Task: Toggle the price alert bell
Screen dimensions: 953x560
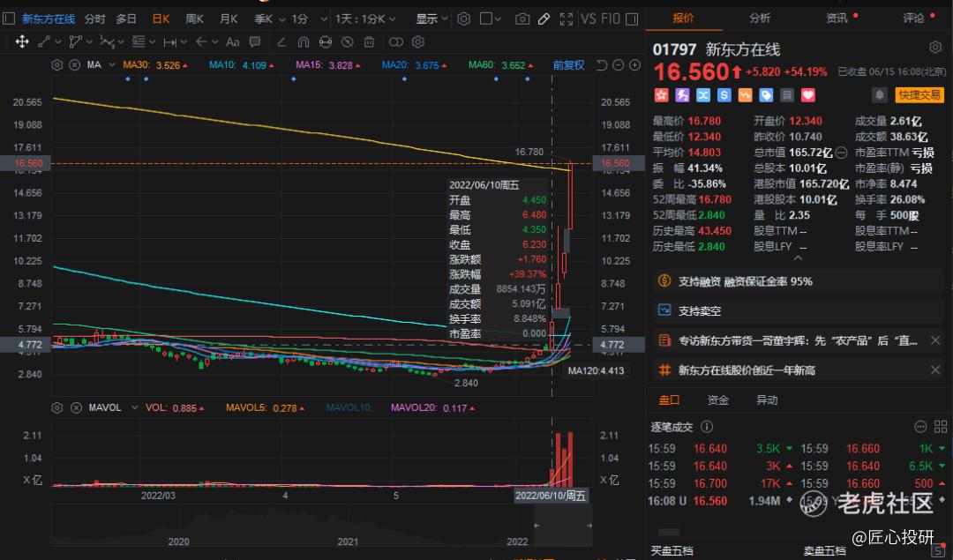Action: click(x=880, y=95)
